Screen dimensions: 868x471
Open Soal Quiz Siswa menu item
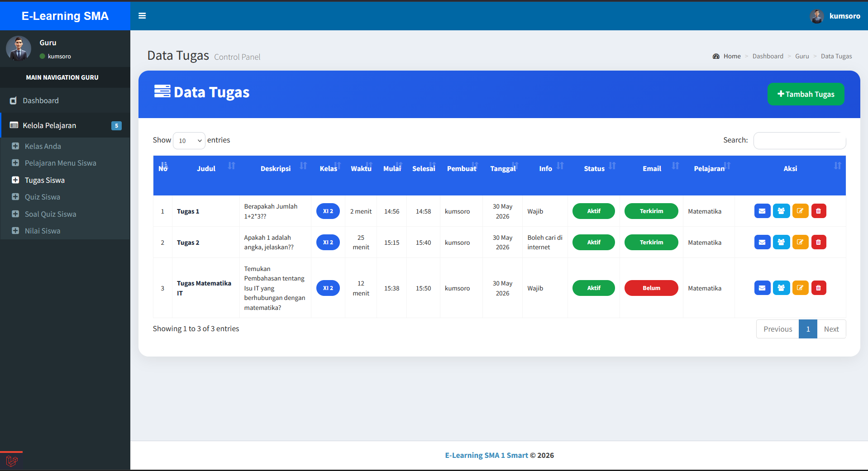pos(65,214)
